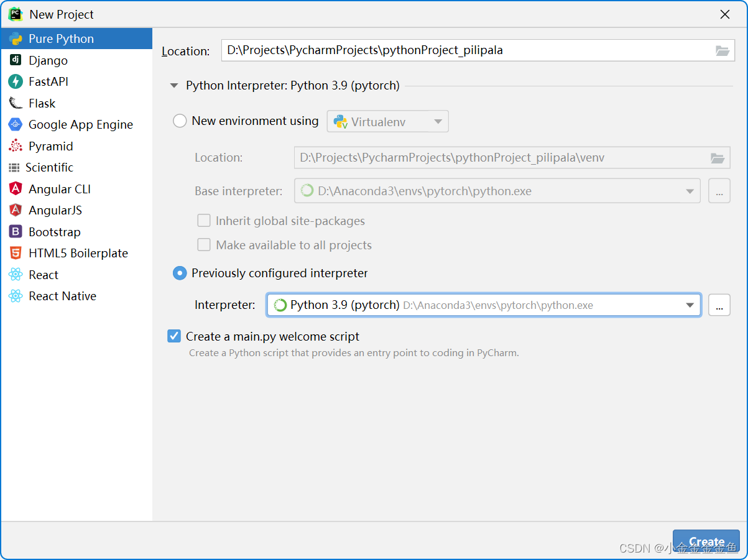Click the AngularJS shield icon
Screen dimensions: 748x560
coord(16,210)
